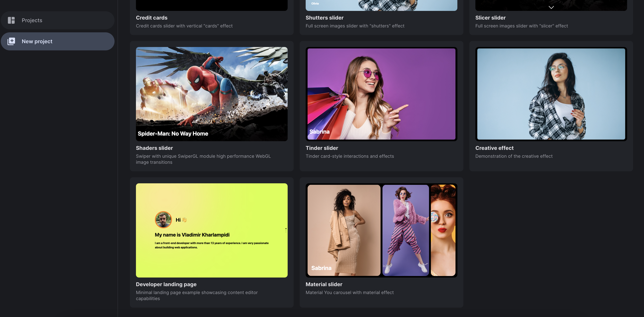Click the Projects grid icon
The image size is (644, 317).
point(11,20)
